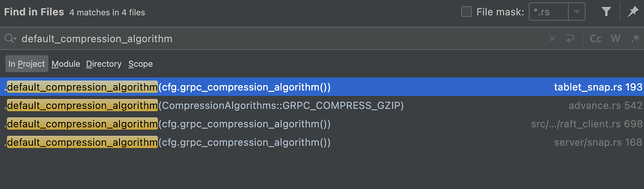
Task: Select the In Project scope tab
Action: pos(27,64)
